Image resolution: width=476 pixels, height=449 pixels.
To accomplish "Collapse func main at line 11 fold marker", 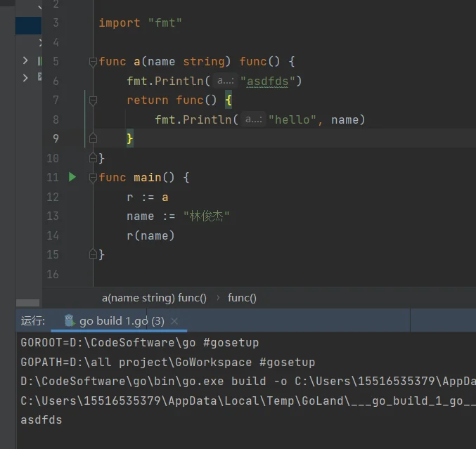I will click(x=93, y=178).
